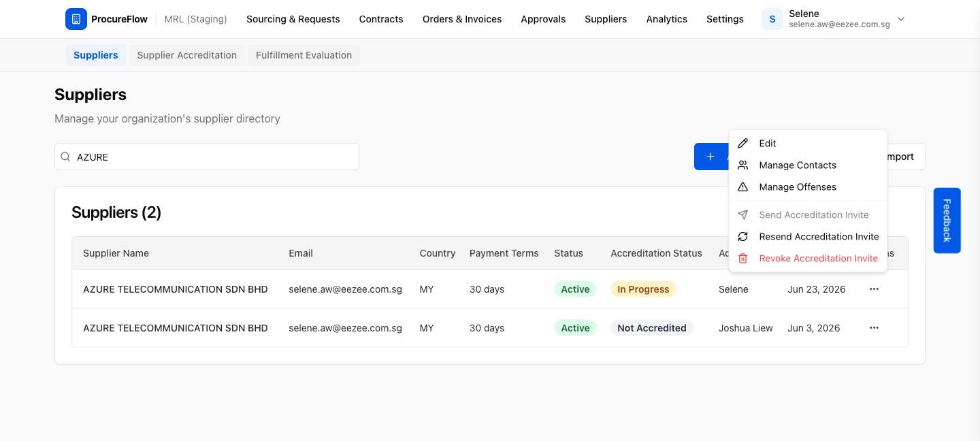Click the Resend Accreditation Invite refresh icon

(743, 236)
